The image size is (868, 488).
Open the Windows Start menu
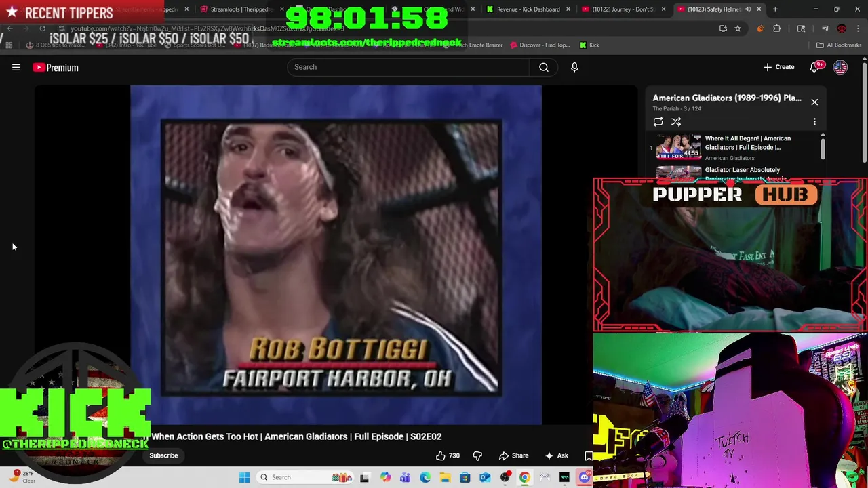tap(244, 477)
